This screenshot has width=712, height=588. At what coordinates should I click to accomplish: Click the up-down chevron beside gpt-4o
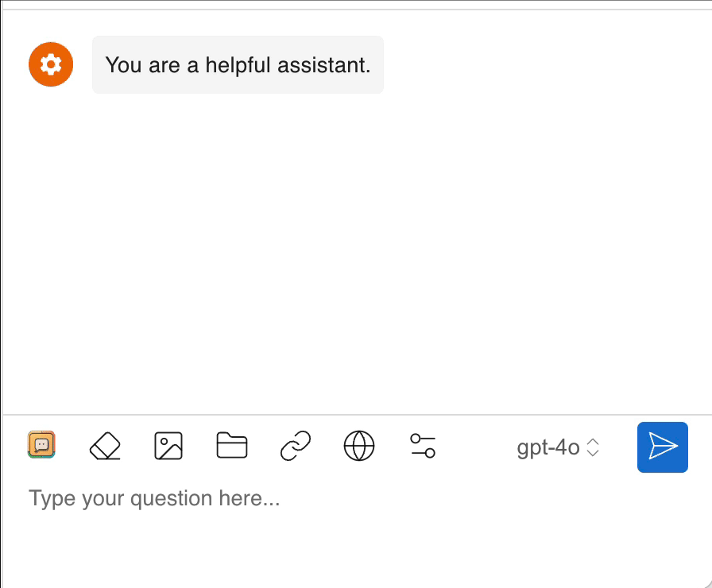click(x=593, y=447)
